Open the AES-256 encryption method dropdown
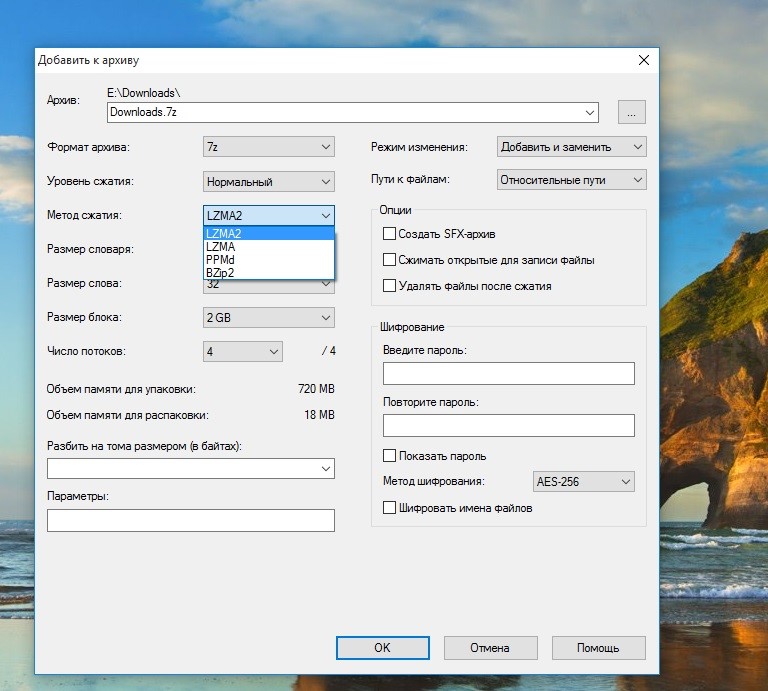This screenshot has height=691, width=768. coord(584,482)
